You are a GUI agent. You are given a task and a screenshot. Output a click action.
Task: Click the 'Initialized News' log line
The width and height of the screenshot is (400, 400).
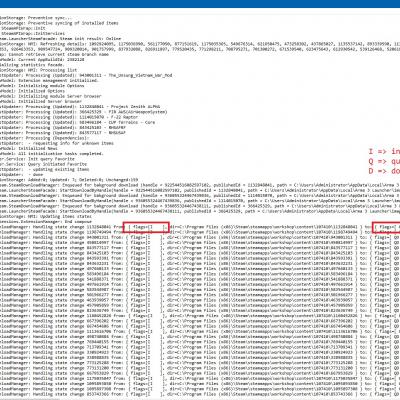pos(29,148)
